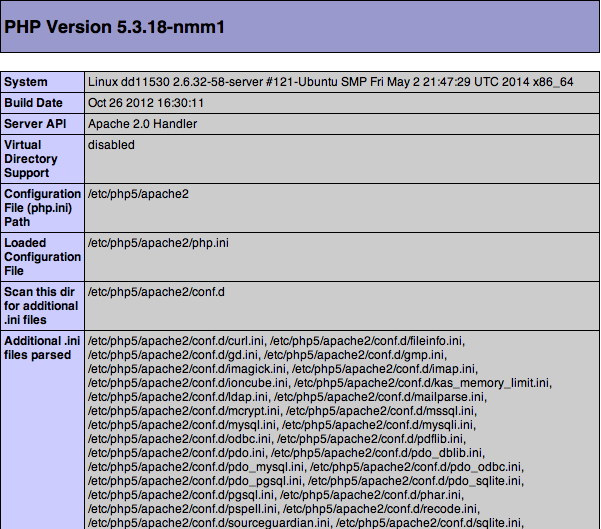Click the /etc/php5/apache2/conf.d directory value
The image size is (601, 529).
point(157,292)
